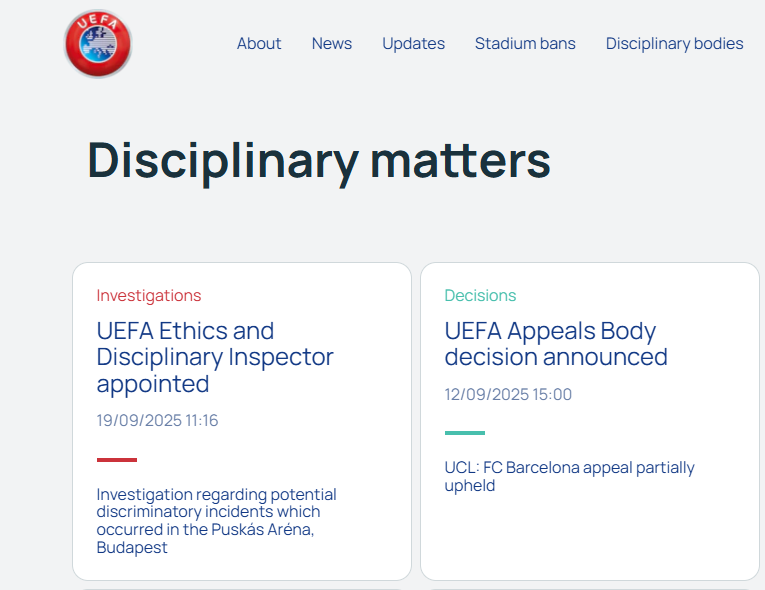
Task: Click the red divider line in Investigations card
Action: click(x=117, y=460)
